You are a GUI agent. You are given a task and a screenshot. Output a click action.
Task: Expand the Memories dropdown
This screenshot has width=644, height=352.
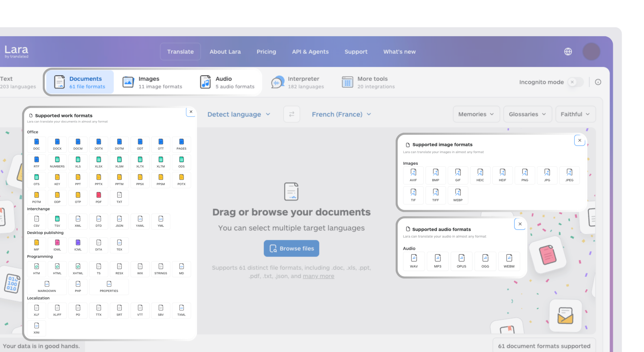476,114
